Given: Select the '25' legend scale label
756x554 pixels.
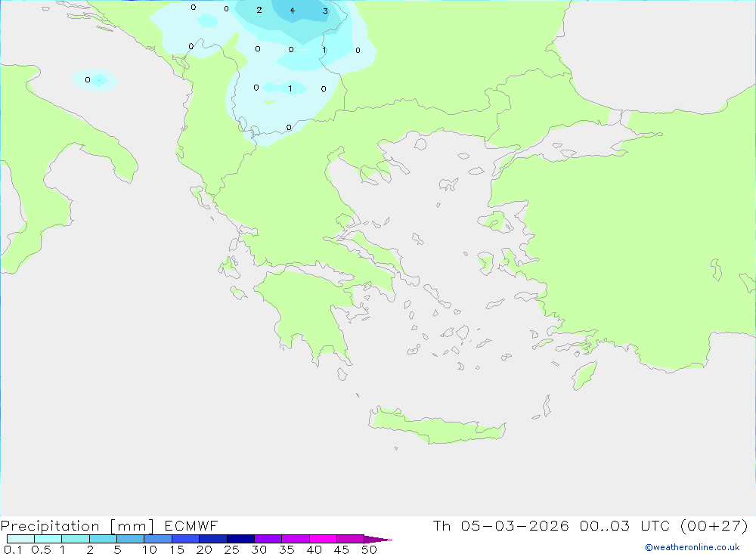Looking at the screenshot, I should click(x=232, y=549).
